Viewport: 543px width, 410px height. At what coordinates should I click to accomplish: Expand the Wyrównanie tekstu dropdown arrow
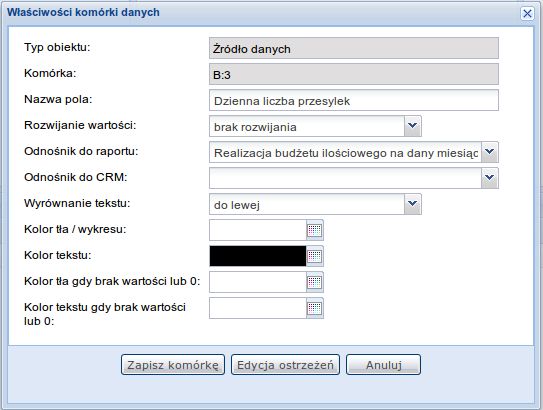tap(412, 204)
